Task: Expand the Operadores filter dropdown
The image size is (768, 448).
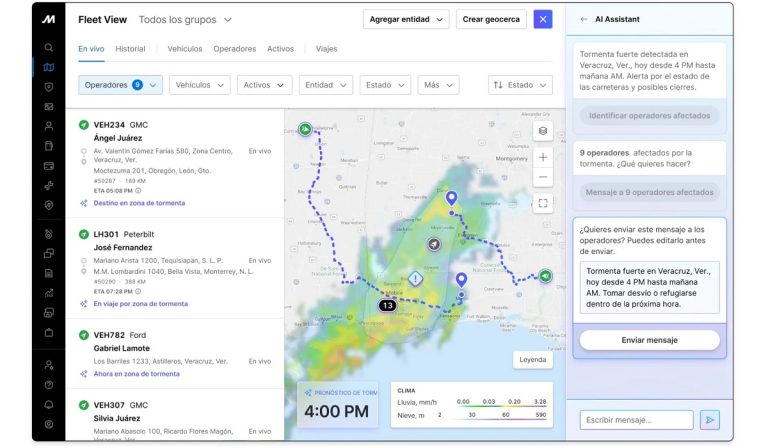Action: click(x=119, y=86)
